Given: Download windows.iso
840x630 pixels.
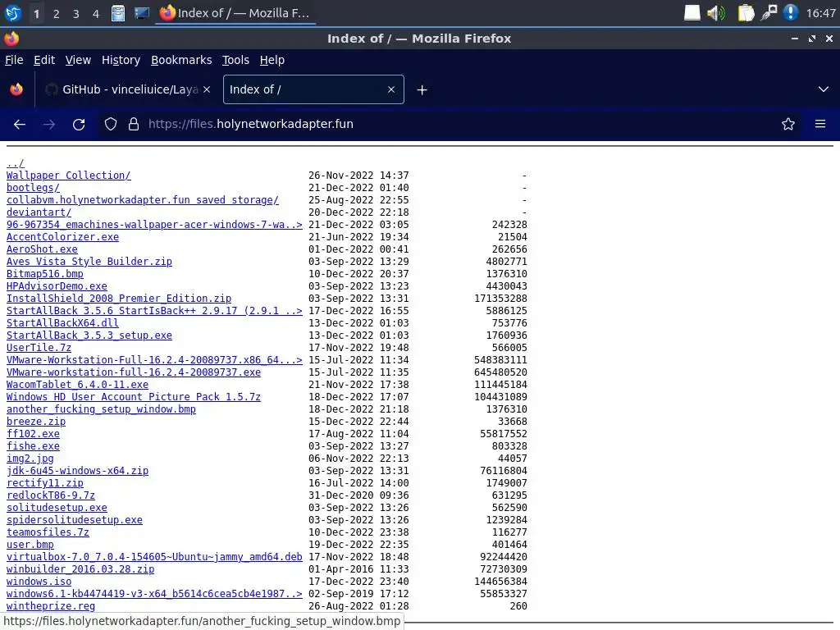Looking at the screenshot, I should pyautogui.click(x=39, y=582).
